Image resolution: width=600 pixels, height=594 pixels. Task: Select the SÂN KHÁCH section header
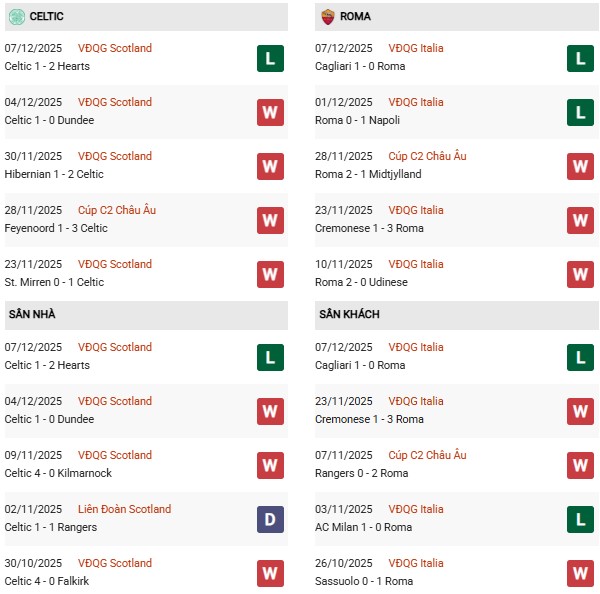click(349, 314)
